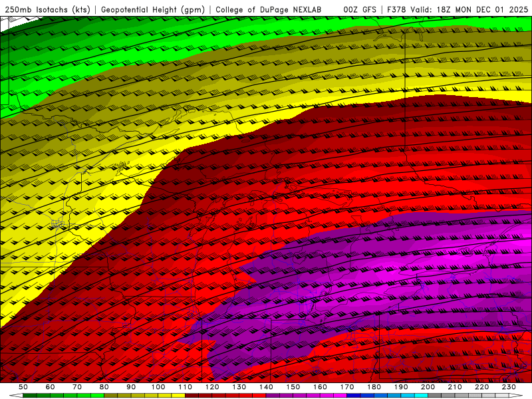The width and height of the screenshot is (532, 399).
Task: Click the 130 label on color scale
Action: coord(239,387)
